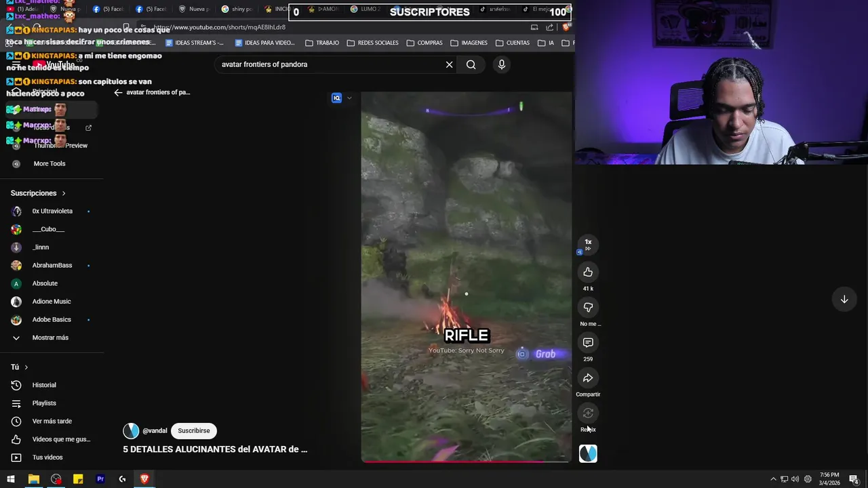Open the volume control in the tray
Screen dimensions: 868x488
pyautogui.click(x=795, y=479)
